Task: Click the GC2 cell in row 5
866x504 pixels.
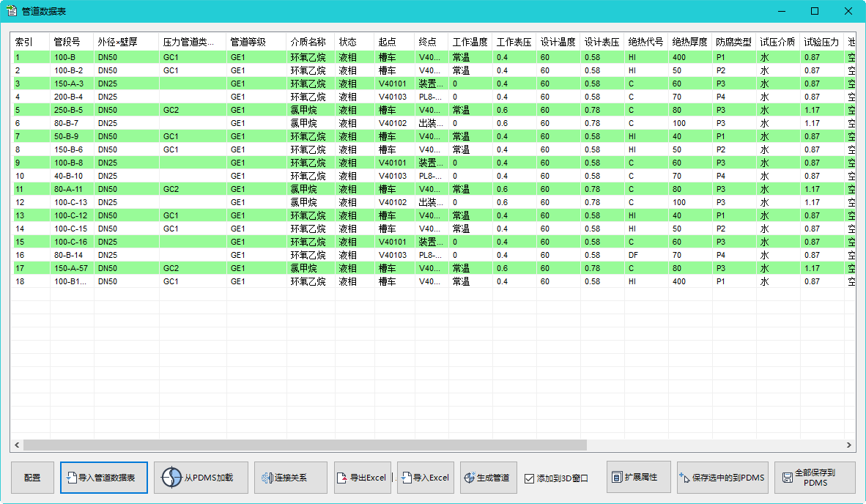Action: point(192,111)
